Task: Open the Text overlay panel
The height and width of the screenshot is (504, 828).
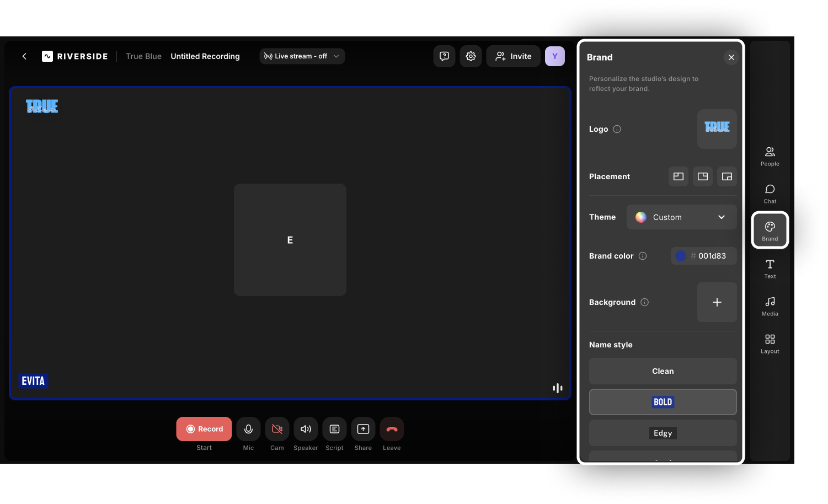Action: tap(770, 268)
